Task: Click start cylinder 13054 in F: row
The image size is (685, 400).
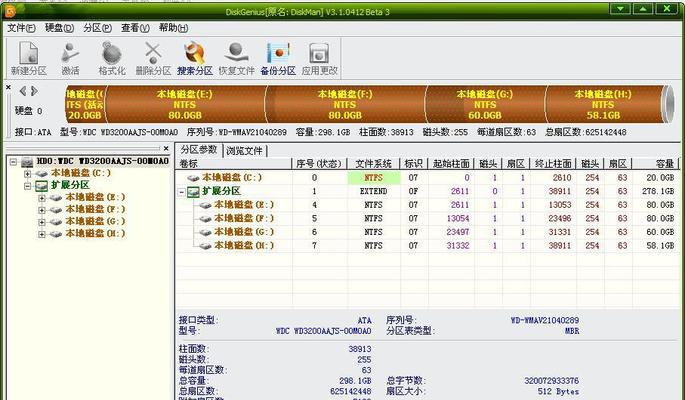Action: click(458, 218)
